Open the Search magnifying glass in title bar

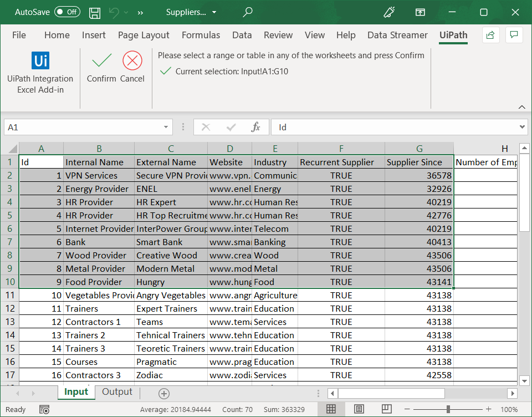[x=247, y=12]
